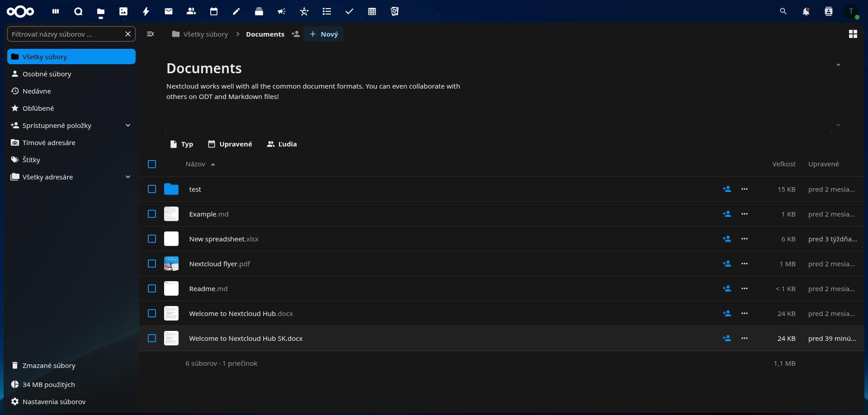
Task: Open the Deck app
Action: [259, 11]
